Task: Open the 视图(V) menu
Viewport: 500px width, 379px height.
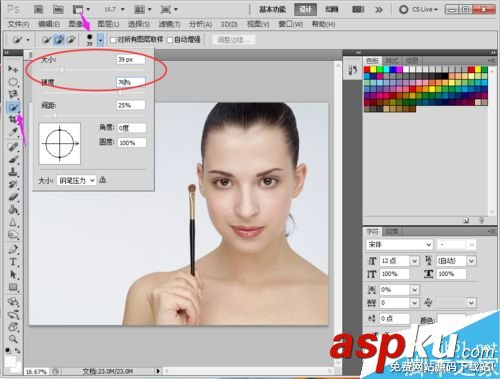Action: 258,24
